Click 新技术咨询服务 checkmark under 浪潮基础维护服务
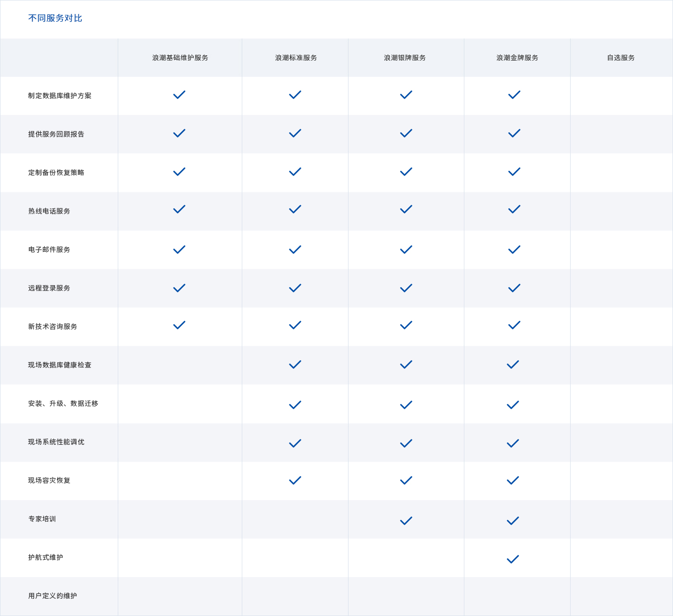The image size is (673, 616). coord(179,325)
